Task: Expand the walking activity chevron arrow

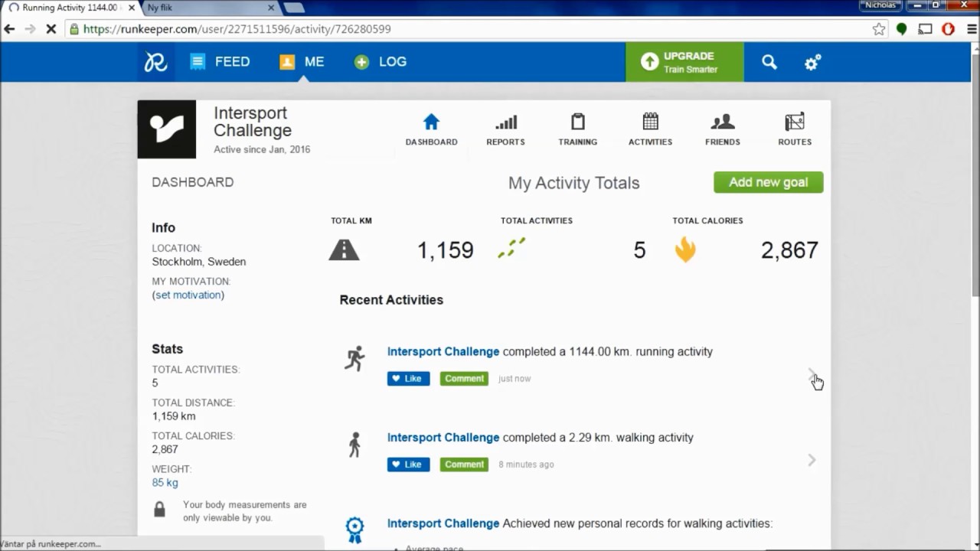Action: pyautogui.click(x=812, y=460)
